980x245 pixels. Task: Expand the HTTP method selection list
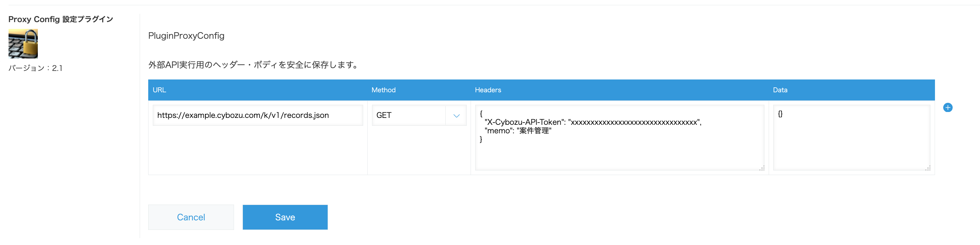pos(418,115)
